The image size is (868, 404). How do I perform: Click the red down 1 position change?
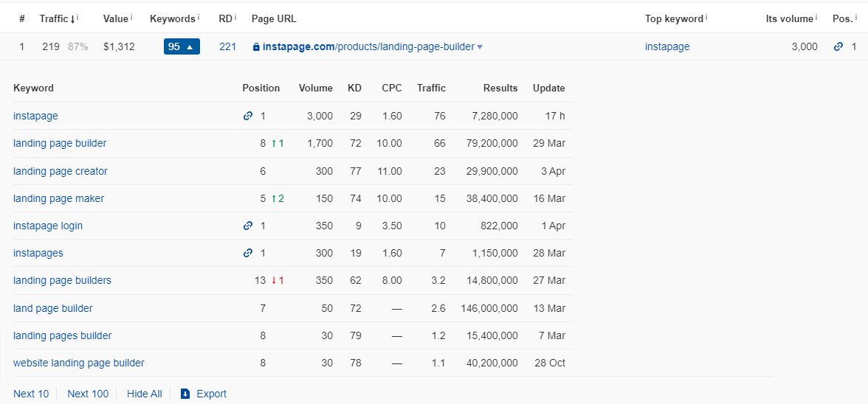pyautogui.click(x=278, y=280)
